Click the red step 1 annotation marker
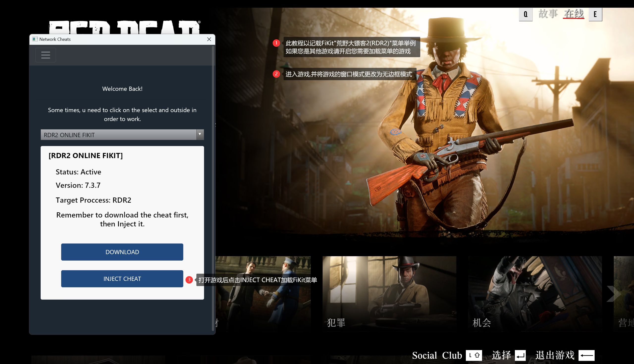 pos(276,43)
